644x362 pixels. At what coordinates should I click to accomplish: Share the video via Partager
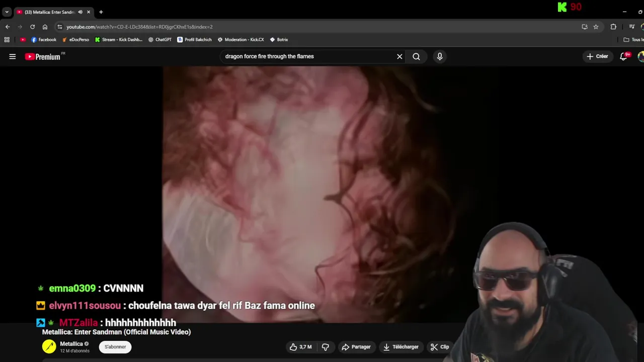click(356, 347)
